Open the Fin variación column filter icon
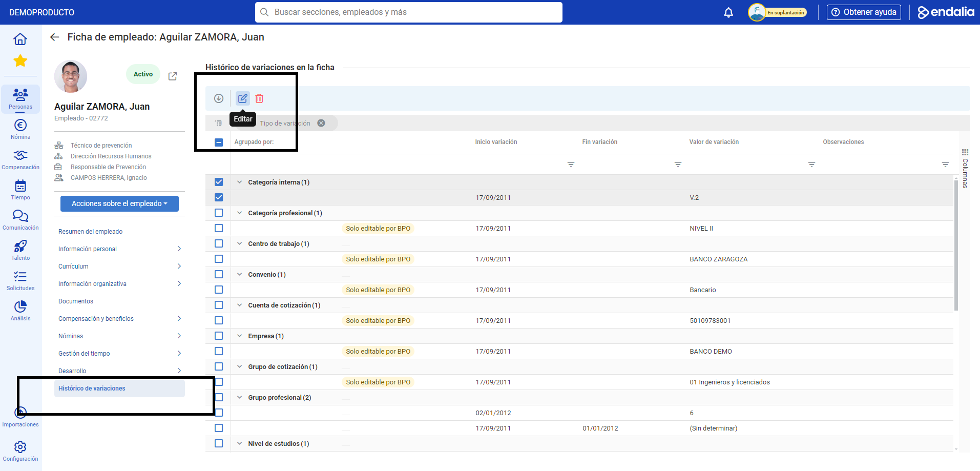 tap(678, 165)
